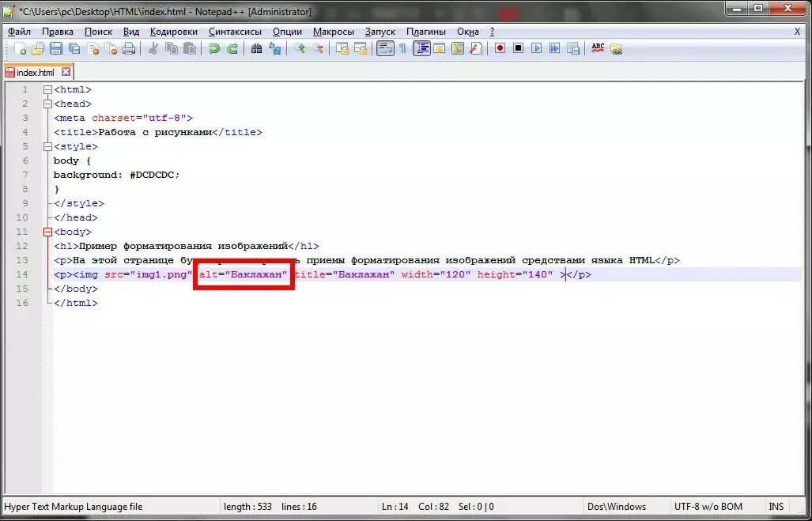Click the X at menu bar right end

[797, 32]
